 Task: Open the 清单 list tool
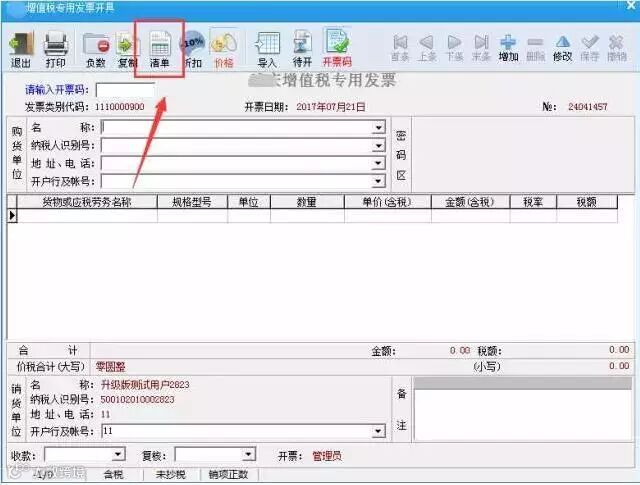160,49
